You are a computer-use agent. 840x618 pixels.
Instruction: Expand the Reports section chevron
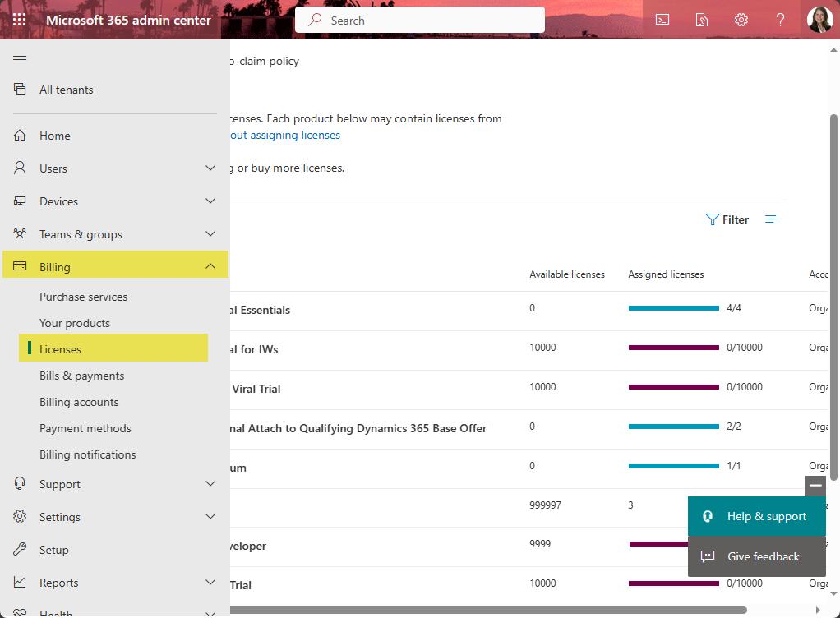pos(210,582)
